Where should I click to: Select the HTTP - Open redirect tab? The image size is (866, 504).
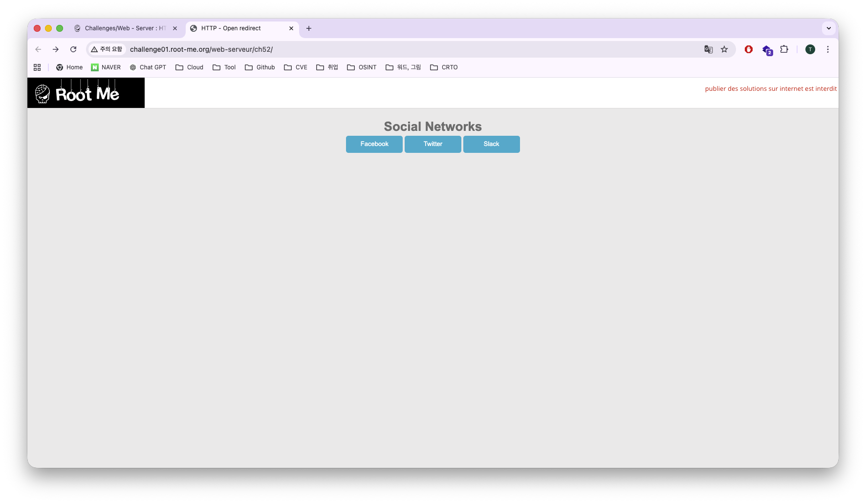(242, 28)
